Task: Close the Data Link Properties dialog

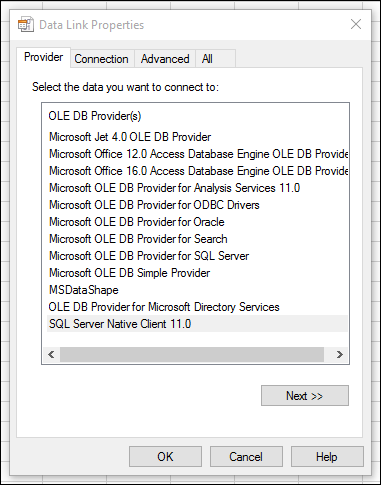Action: (x=356, y=24)
